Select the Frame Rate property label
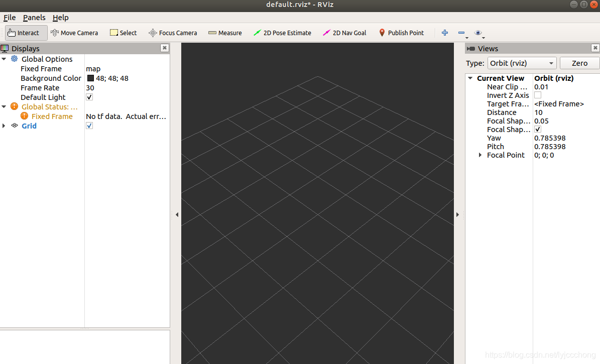The width and height of the screenshot is (600, 364). click(40, 88)
